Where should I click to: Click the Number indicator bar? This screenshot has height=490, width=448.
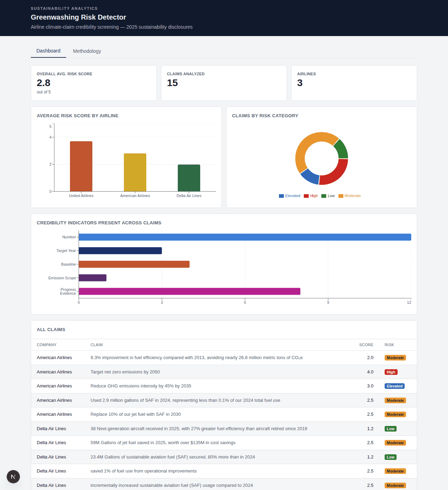[x=245, y=237]
